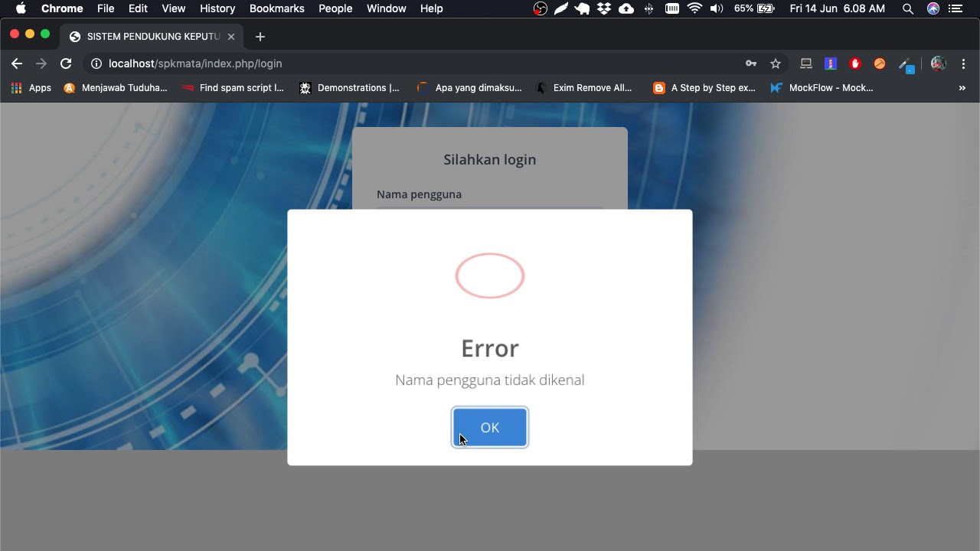Open the People menu
Viewport: 980px width, 551px height.
pos(335,8)
